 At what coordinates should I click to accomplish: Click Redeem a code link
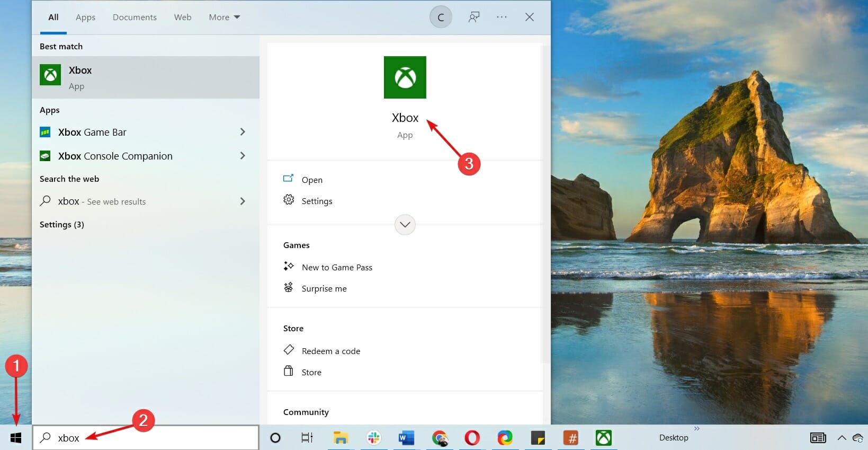pos(331,351)
